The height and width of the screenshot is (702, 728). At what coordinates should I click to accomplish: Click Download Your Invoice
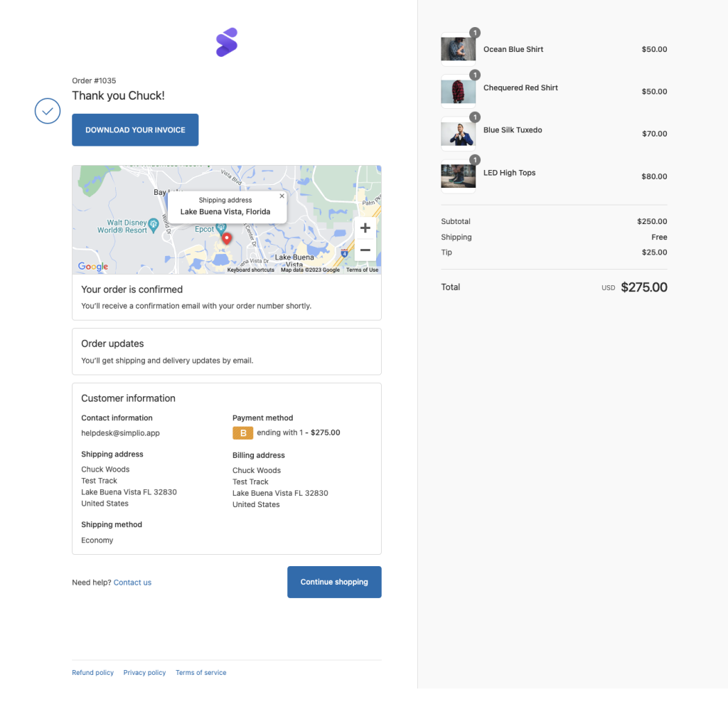tap(134, 129)
